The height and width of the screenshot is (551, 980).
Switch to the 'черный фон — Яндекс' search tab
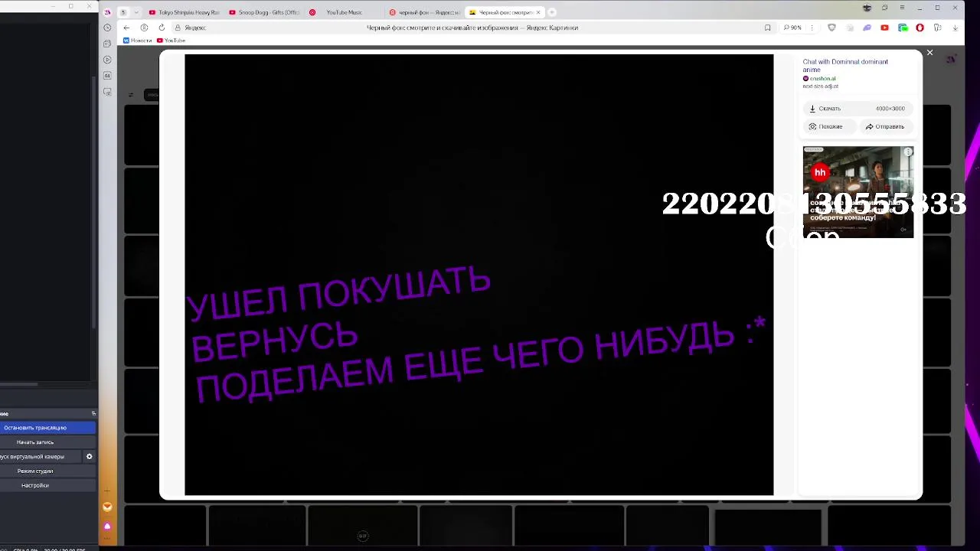[x=423, y=12]
